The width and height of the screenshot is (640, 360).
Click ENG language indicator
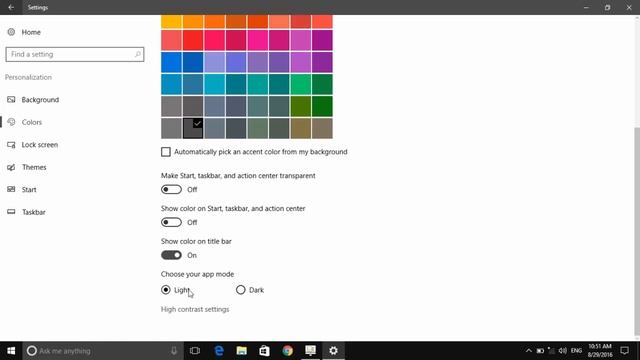576,351
